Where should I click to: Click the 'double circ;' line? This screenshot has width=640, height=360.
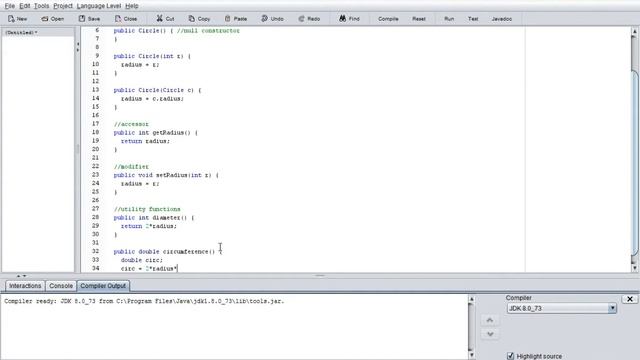(x=142, y=260)
